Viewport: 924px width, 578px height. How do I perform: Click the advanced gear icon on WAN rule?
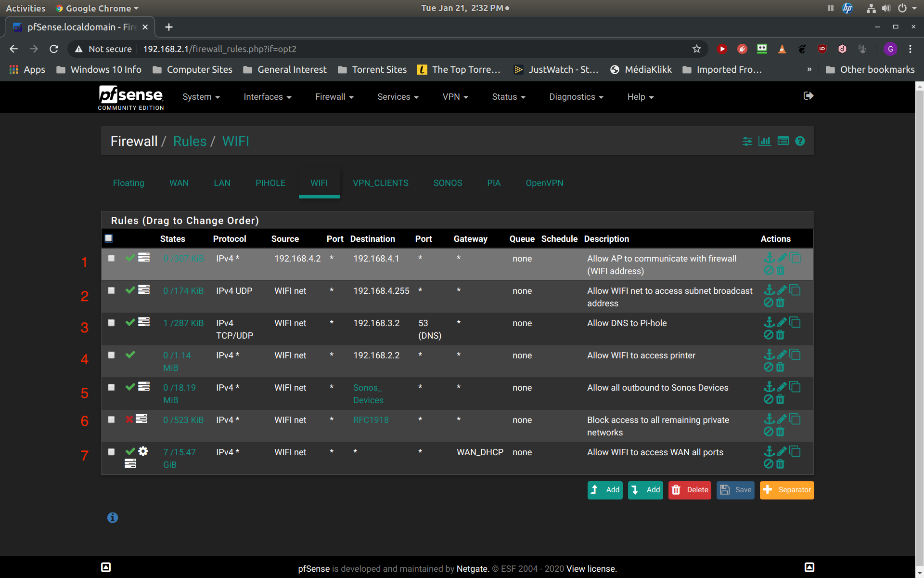pyautogui.click(x=143, y=451)
